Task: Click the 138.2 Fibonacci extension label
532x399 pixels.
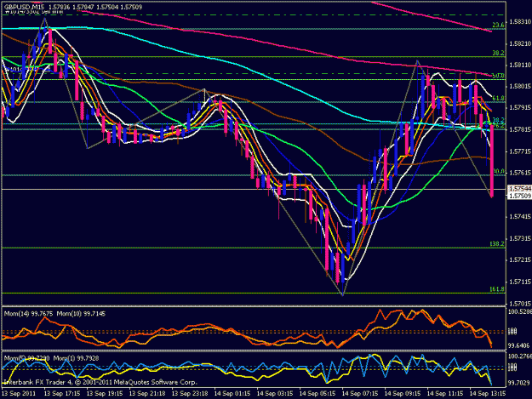Action: [497, 244]
